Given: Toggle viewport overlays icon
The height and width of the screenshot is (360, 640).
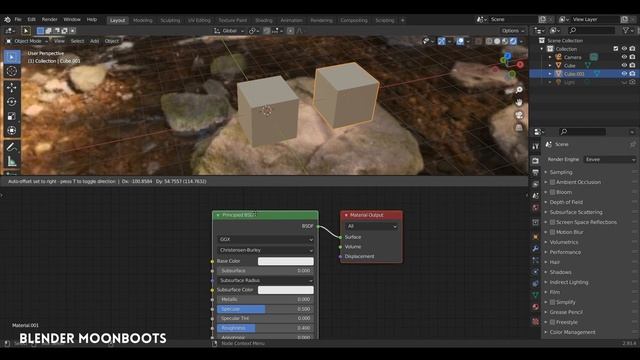Looking at the screenshot, I should pos(460,41).
